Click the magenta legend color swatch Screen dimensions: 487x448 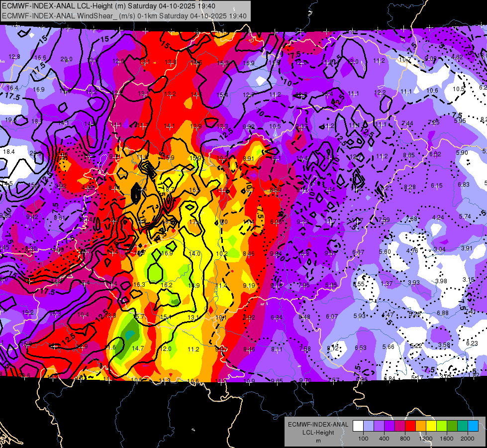tap(400, 426)
